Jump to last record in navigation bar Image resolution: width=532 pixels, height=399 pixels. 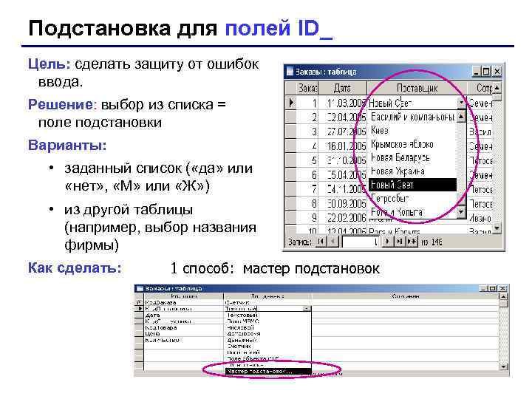399,241
